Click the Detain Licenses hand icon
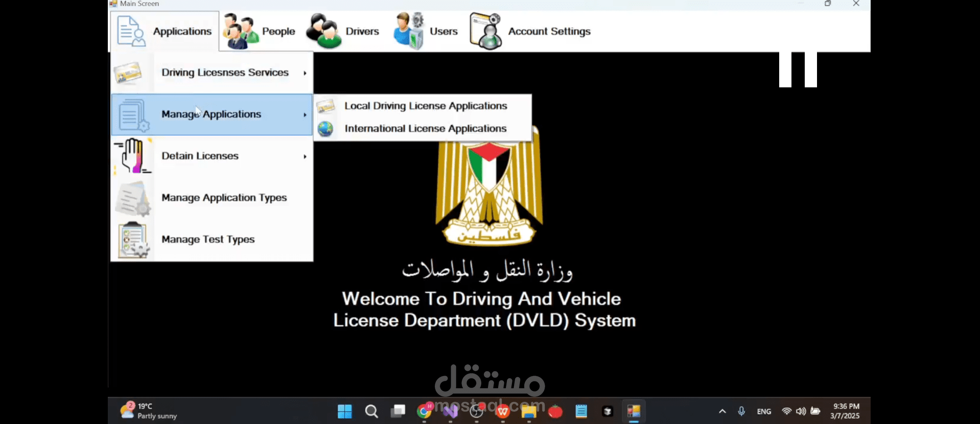980x424 pixels. [133, 156]
